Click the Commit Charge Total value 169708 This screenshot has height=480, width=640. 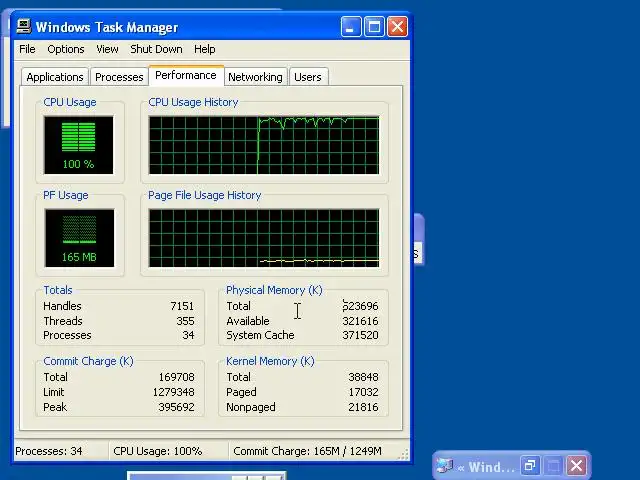(177, 377)
